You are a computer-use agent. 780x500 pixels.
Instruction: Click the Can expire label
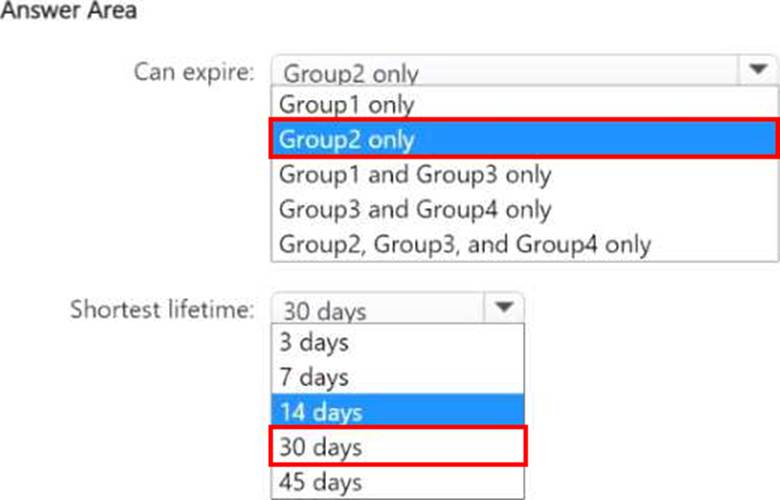[194, 72]
